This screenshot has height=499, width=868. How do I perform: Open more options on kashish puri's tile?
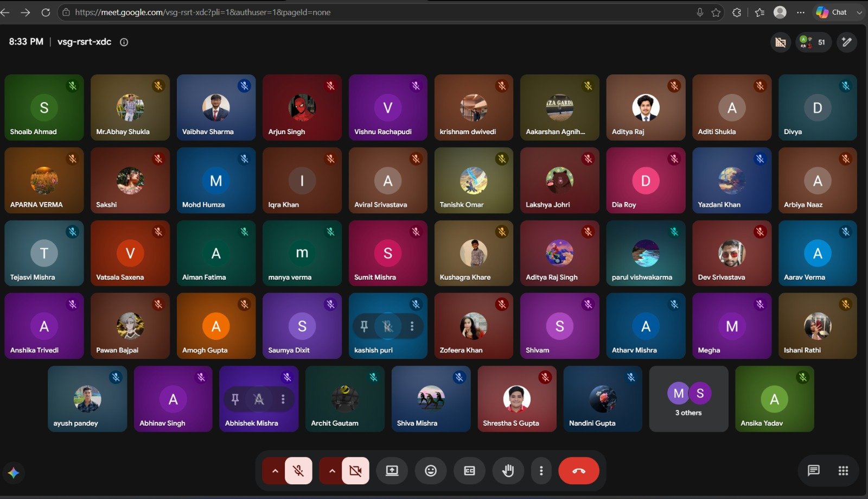point(412,326)
